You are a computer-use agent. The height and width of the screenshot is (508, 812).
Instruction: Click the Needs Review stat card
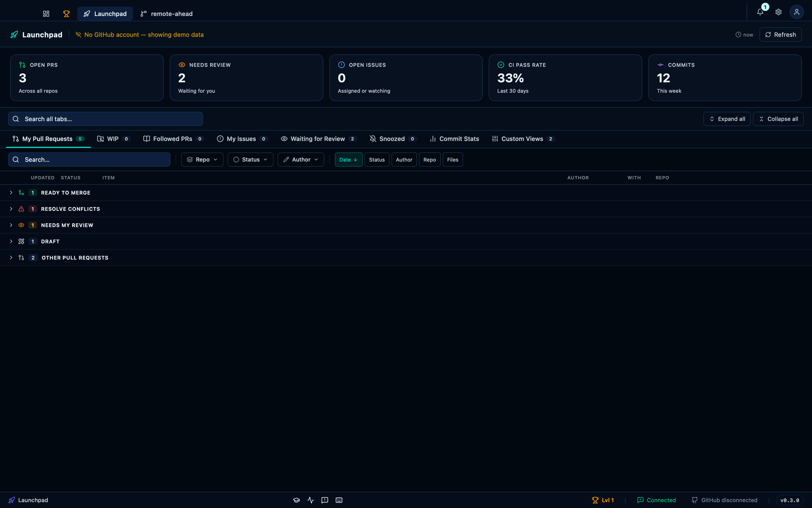tap(246, 78)
